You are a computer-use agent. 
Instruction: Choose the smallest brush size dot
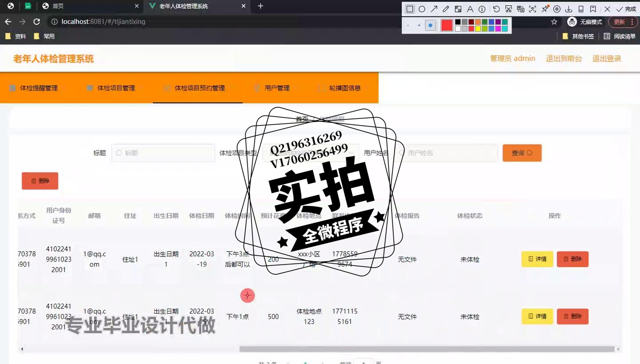pyautogui.click(x=408, y=25)
